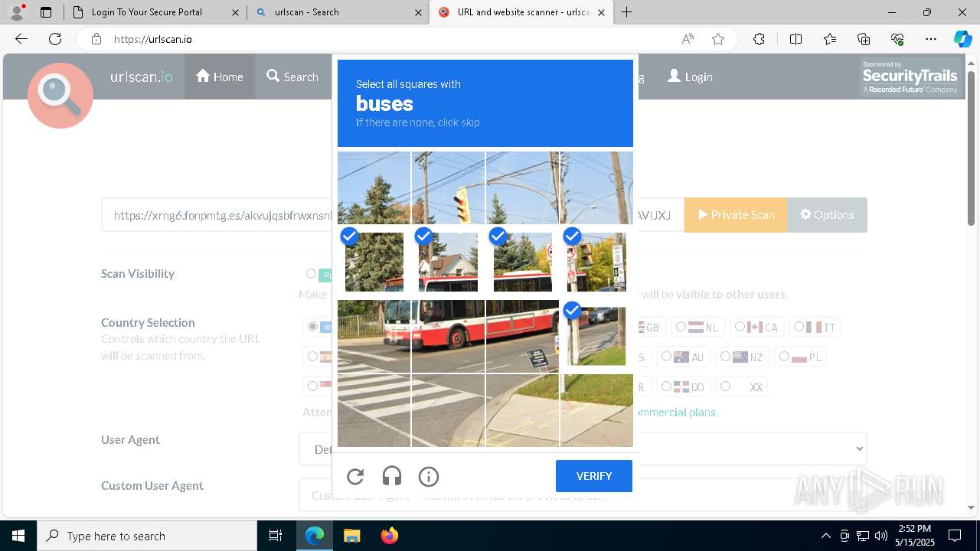Viewport: 980px width, 551px height.
Task: Close the urlscan - Search tab
Action: (x=418, y=12)
